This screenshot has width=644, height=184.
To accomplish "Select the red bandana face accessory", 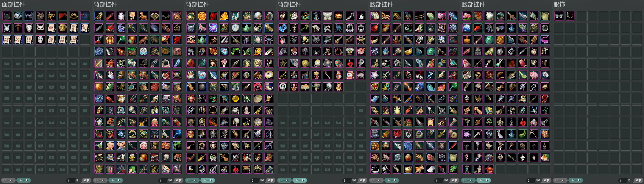I will (62, 16).
